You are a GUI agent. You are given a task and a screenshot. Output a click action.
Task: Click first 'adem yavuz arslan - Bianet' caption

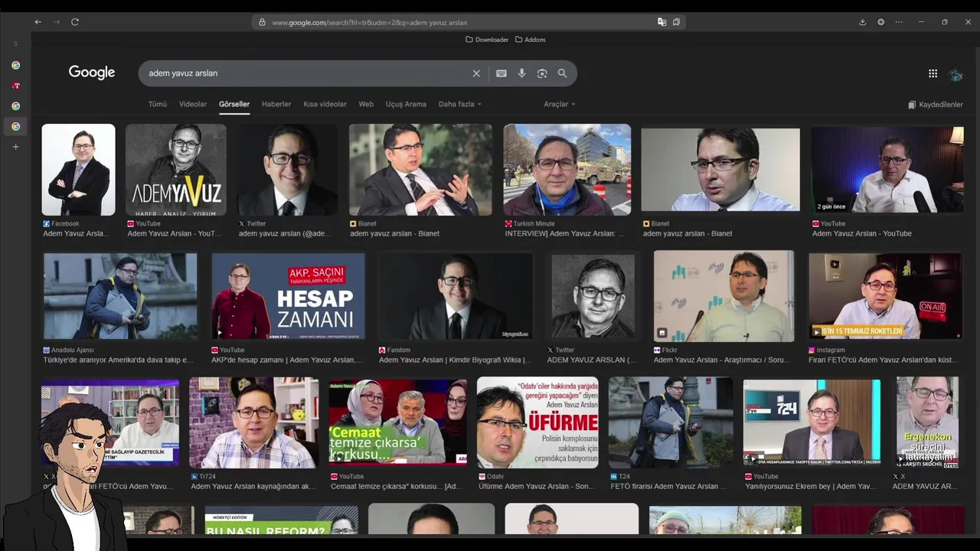(x=395, y=233)
